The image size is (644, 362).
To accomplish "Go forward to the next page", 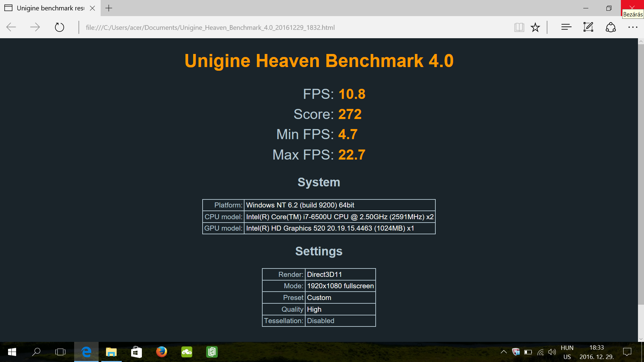I will coord(35,27).
